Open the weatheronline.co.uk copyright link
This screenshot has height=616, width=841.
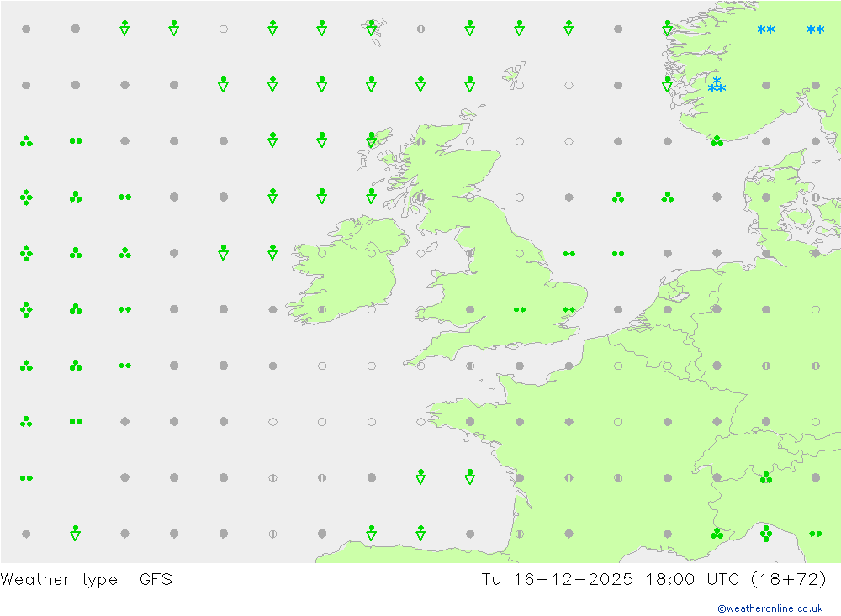(770, 608)
